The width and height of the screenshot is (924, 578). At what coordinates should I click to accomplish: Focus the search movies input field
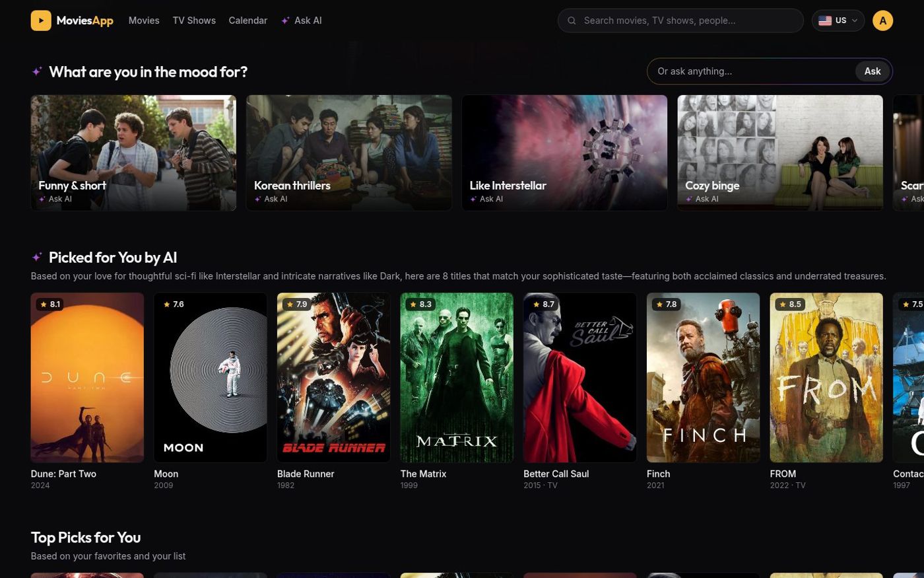[681, 20]
